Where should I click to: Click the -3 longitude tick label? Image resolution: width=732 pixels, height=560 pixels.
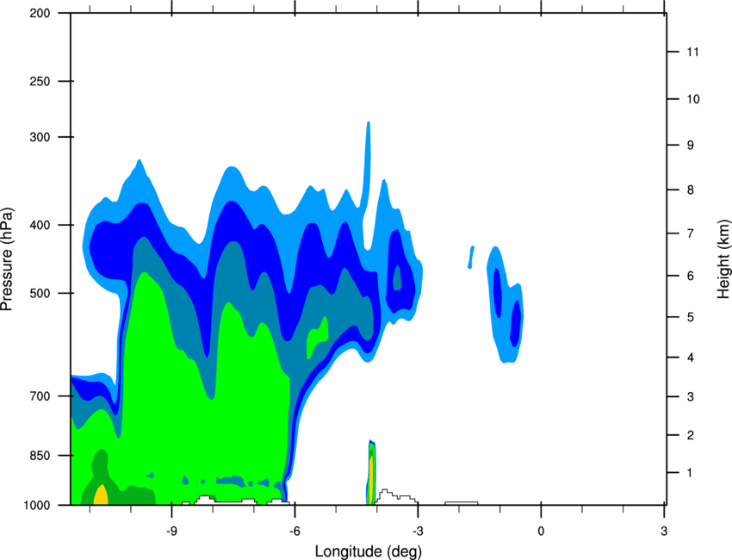point(418,531)
